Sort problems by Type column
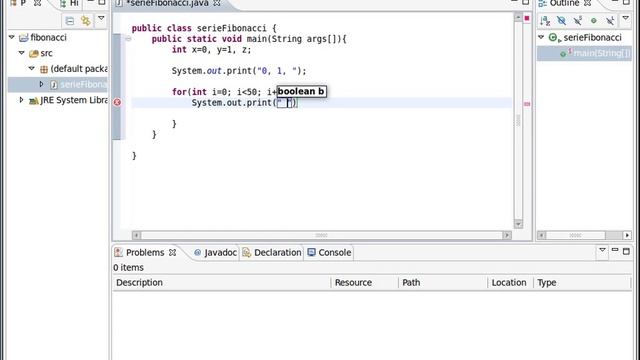 click(582, 282)
